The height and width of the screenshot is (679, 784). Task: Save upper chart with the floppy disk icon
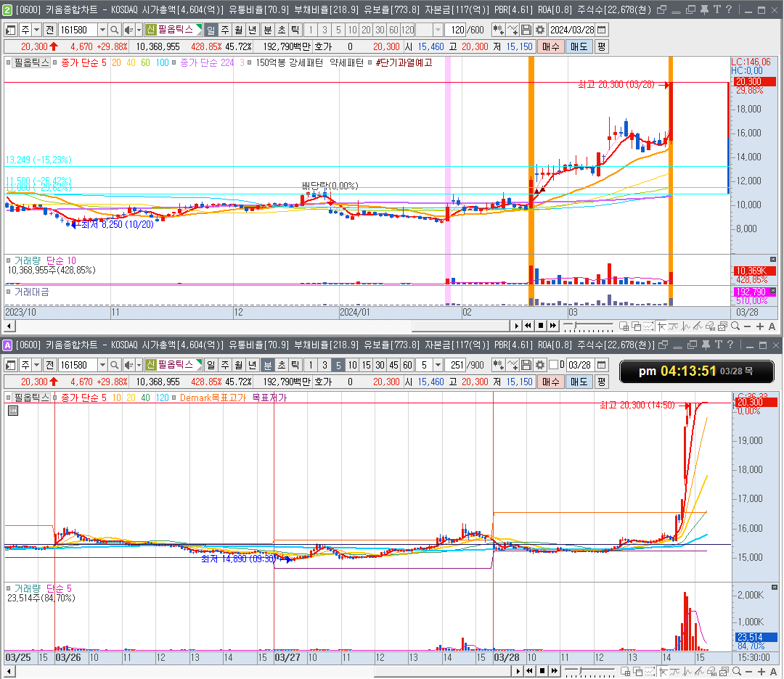pos(526,30)
